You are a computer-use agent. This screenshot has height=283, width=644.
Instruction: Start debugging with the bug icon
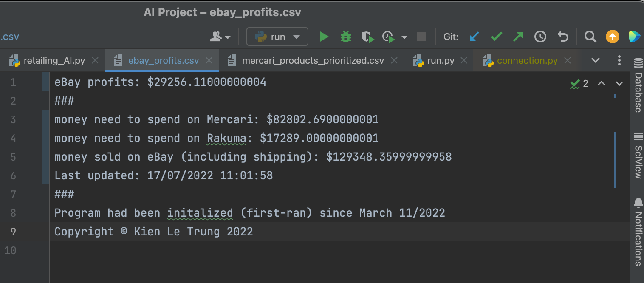[x=346, y=37]
